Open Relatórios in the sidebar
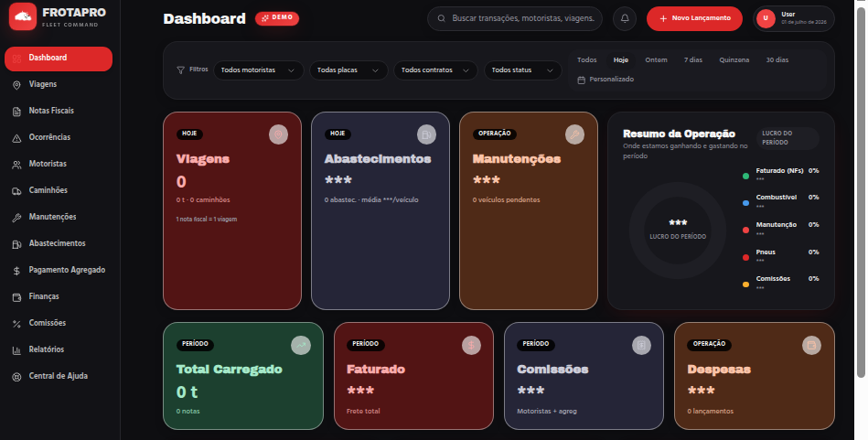The image size is (868, 440). 59,350
